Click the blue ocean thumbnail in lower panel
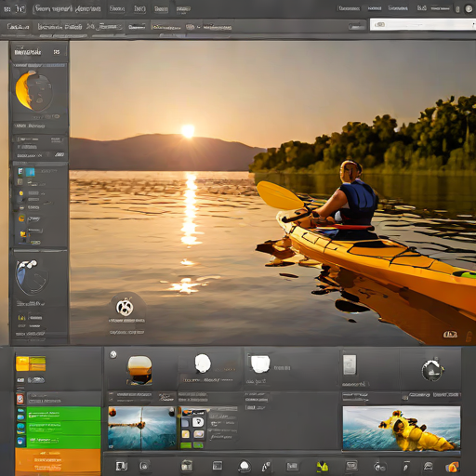The image size is (476, 476). coord(142,428)
